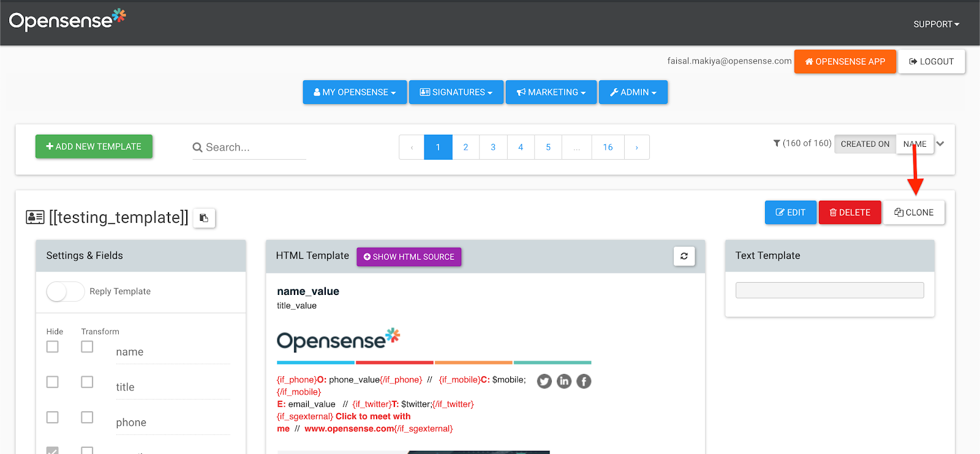The height and width of the screenshot is (454, 980).
Task: Go to pagination page 5
Action: [x=548, y=147]
